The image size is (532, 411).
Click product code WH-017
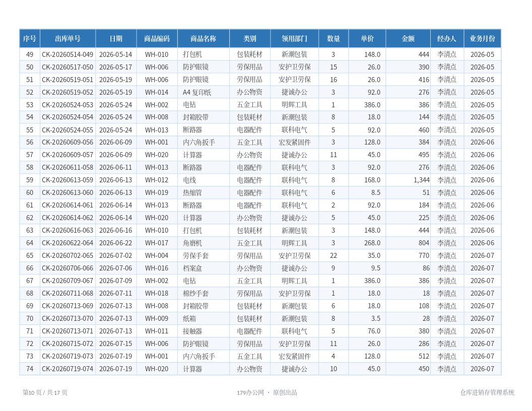click(157, 243)
